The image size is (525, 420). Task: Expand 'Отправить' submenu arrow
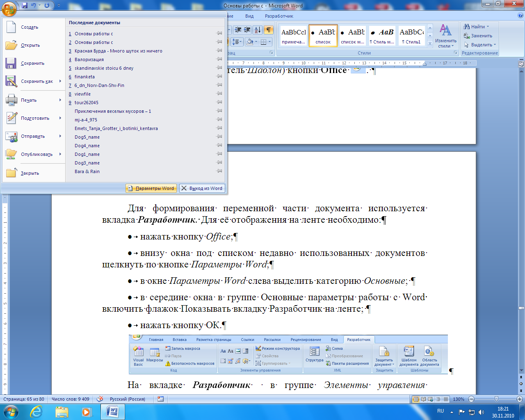60,136
